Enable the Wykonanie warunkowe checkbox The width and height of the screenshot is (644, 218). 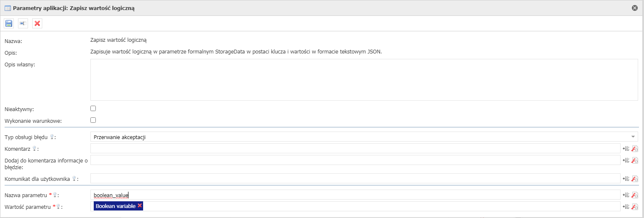coord(93,120)
